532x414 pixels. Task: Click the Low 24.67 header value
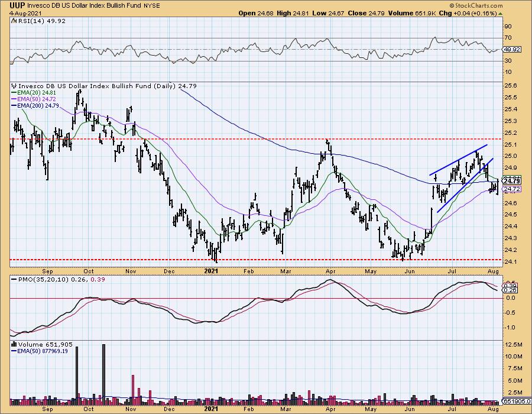tap(328, 13)
